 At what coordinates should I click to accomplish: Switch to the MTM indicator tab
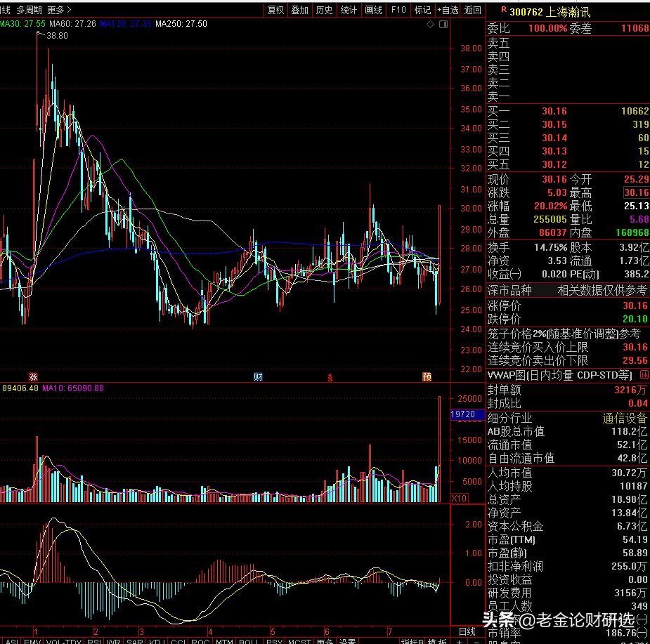224,640
